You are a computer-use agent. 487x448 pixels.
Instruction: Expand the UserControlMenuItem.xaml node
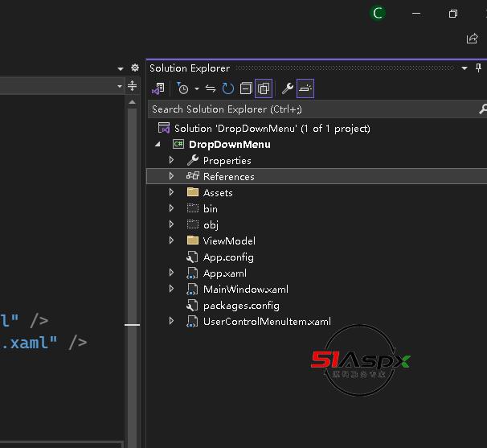pos(171,321)
